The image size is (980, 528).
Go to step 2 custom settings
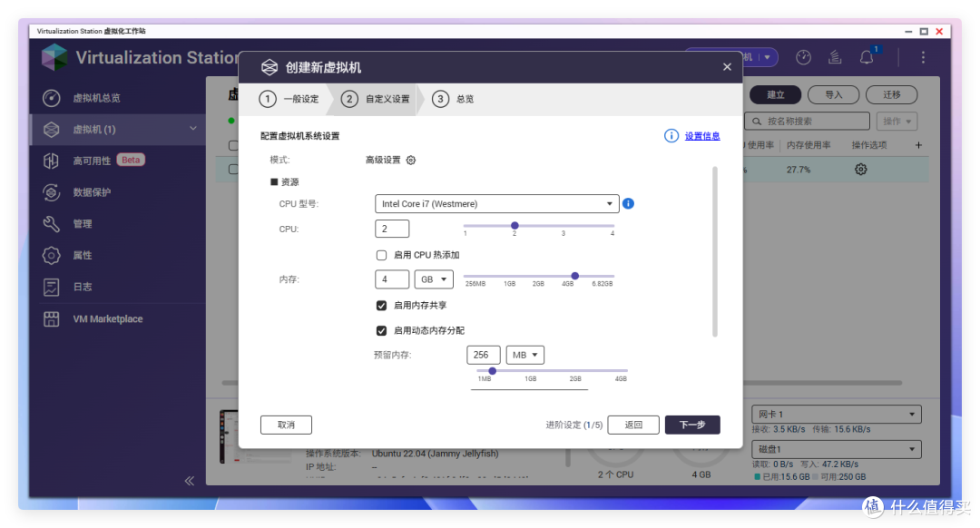[x=376, y=99]
